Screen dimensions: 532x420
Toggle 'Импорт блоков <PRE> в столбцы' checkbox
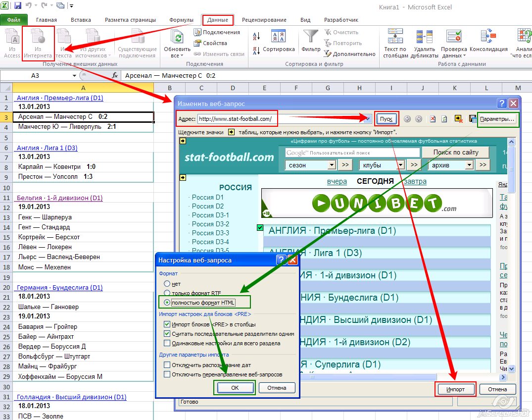167,324
